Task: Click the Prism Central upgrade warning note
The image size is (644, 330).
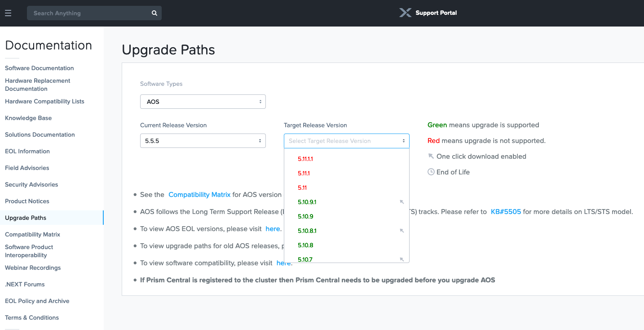Action: tap(318, 280)
